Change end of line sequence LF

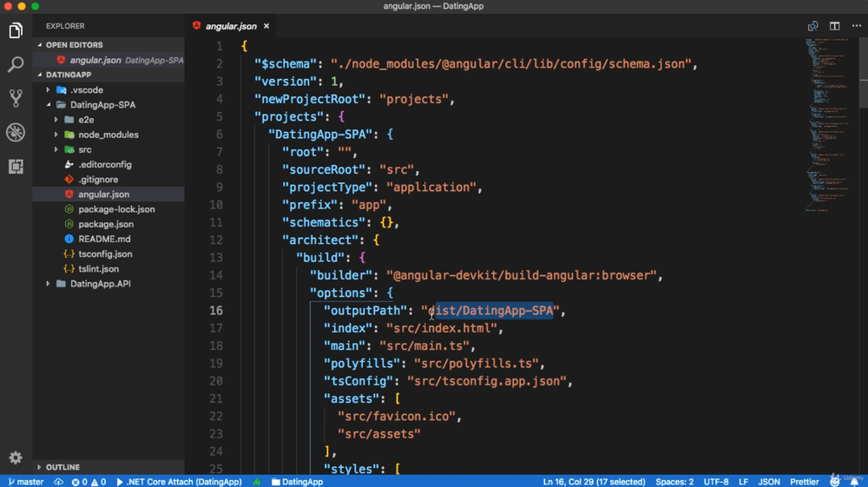[x=743, y=482]
